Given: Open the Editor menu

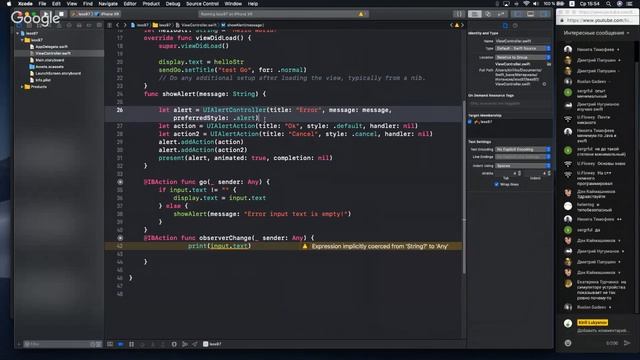Looking at the screenshot, I should click(130, 4).
